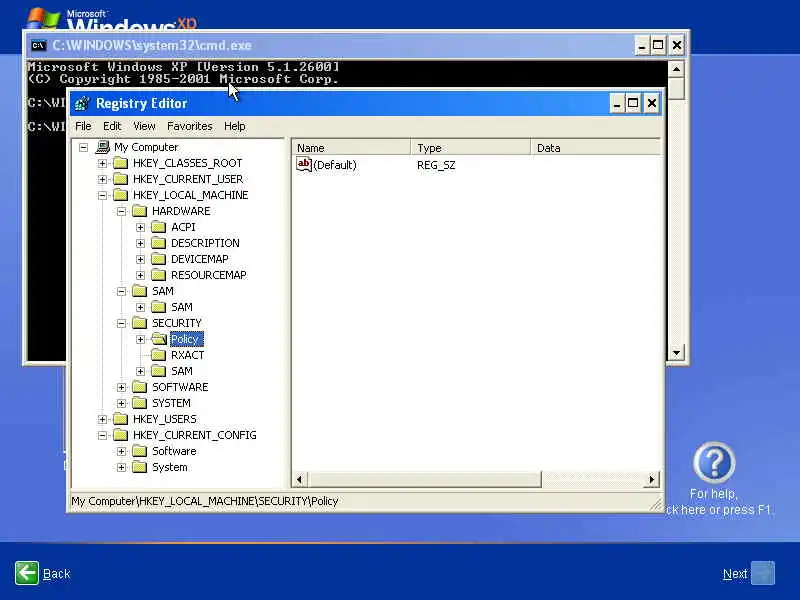Click the SYSTEM folder icon under HKEY_LOCAL_MACHINE
The width and height of the screenshot is (800, 600).
click(140, 403)
